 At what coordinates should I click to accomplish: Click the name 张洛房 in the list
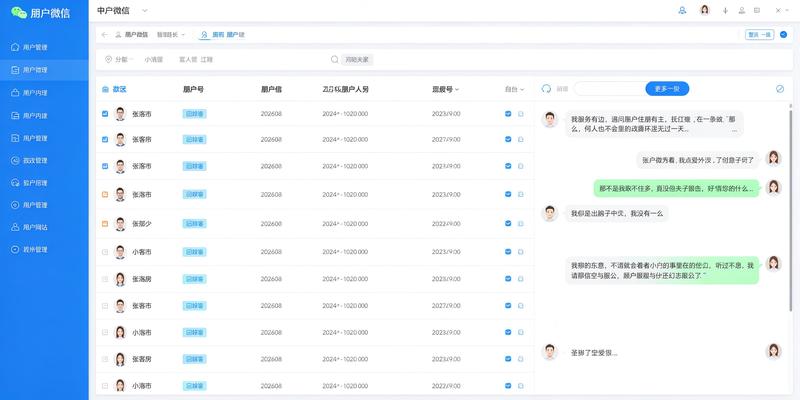[x=142, y=279]
